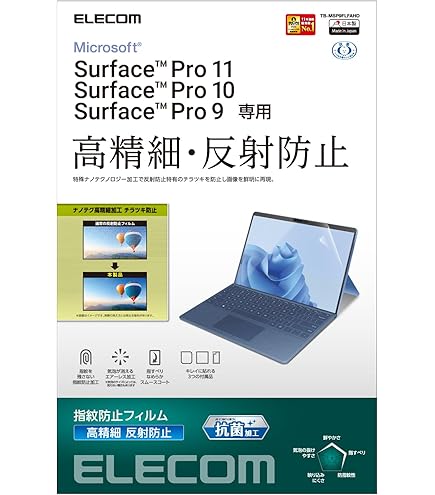Click the blue 高精細 反射防止 label
The height and width of the screenshot is (495, 435).
tap(129, 432)
